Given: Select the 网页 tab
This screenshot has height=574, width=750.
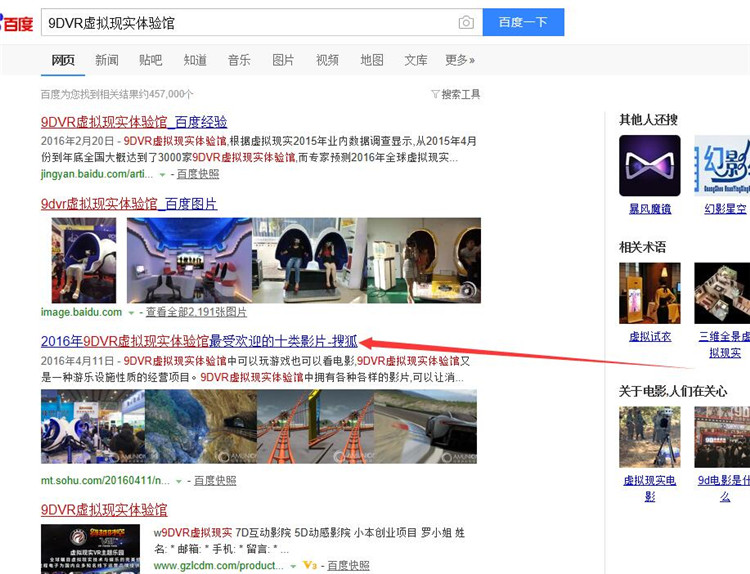Looking at the screenshot, I should coord(63,60).
